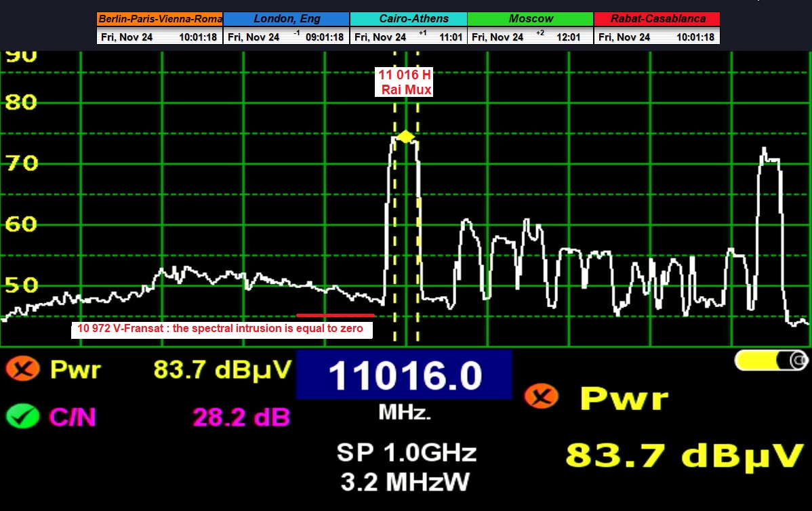The image size is (812, 511).
Task: Switch to the Moscow clock header
Action: pyautogui.click(x=531, y=19)
